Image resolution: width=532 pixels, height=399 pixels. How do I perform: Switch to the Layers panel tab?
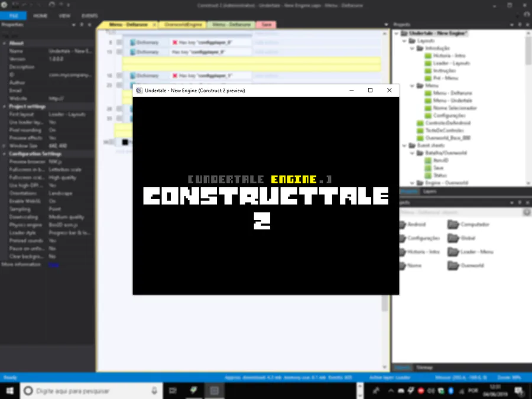click(x=430, y=192)
